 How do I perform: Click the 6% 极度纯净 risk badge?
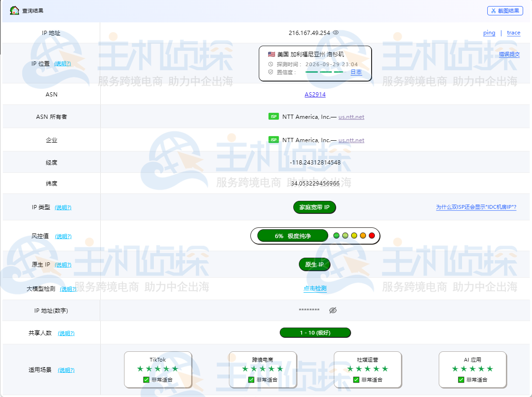tap(293, 236)
